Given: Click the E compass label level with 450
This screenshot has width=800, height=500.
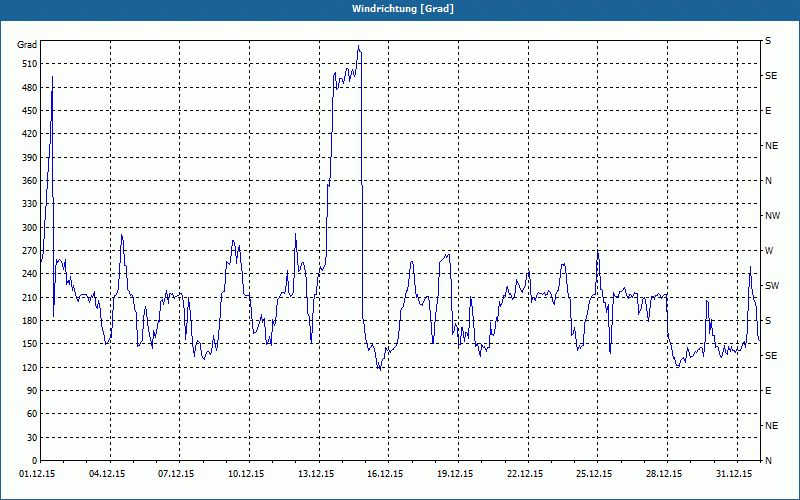Looking at the screenshot, I should pyautogui.click(x=768, y=111).
